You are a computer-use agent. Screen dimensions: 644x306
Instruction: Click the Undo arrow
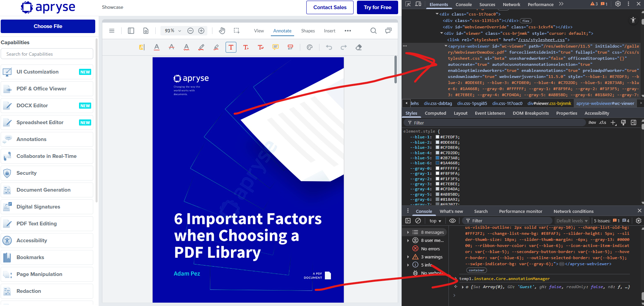tap(329, 47)
